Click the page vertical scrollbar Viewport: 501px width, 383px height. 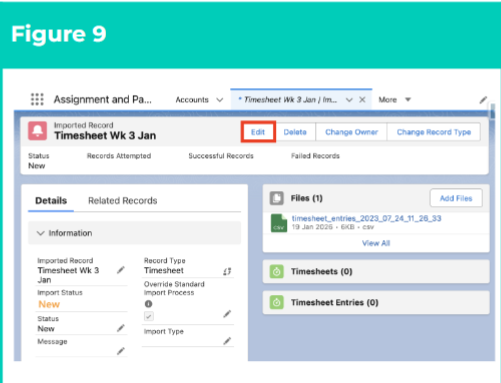(492, 111)
